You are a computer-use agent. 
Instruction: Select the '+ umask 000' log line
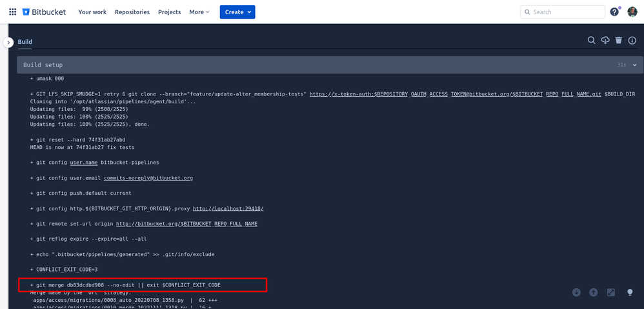[x=47, y=78]
